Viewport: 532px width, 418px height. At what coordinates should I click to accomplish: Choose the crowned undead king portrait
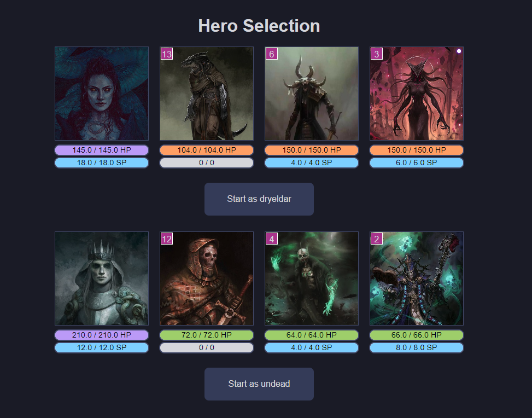[x=102, y=278]
